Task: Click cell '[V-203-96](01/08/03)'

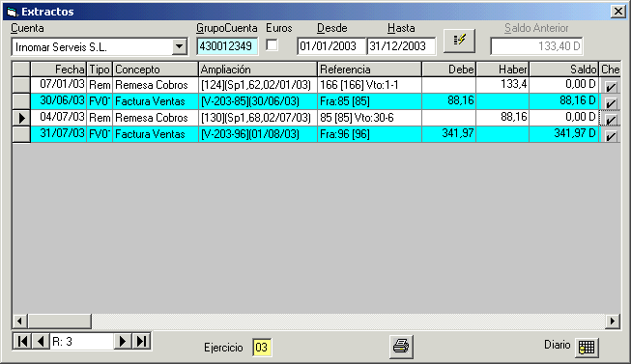Action: (x=258, y=134)
